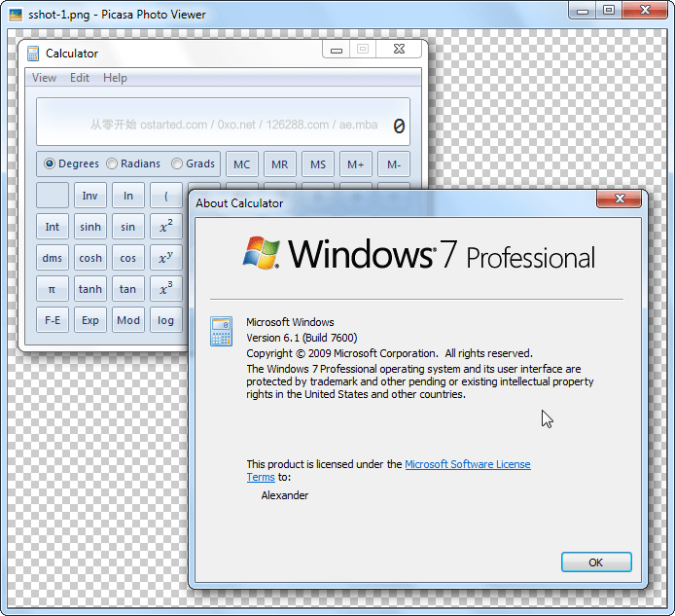This screenshot has width=675, height=616.
Task: Click the x squared button
Action: (x=165, y=227)
